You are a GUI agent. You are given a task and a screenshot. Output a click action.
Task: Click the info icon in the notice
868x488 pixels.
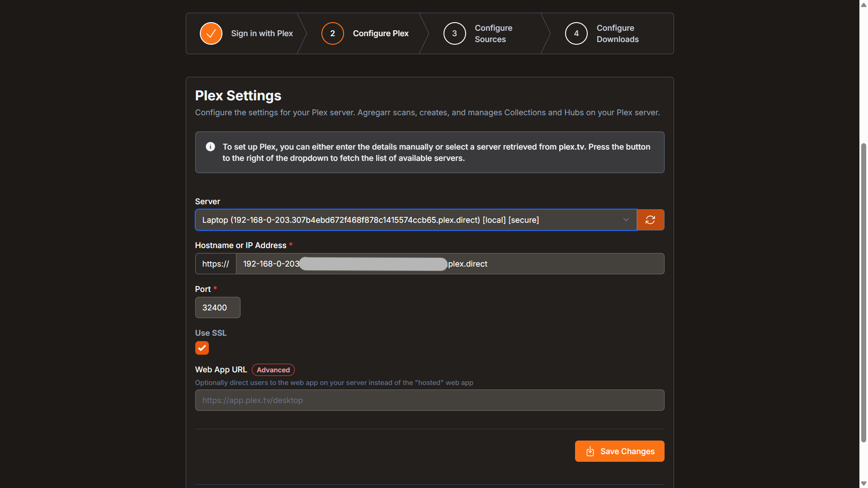coord(210,147)
